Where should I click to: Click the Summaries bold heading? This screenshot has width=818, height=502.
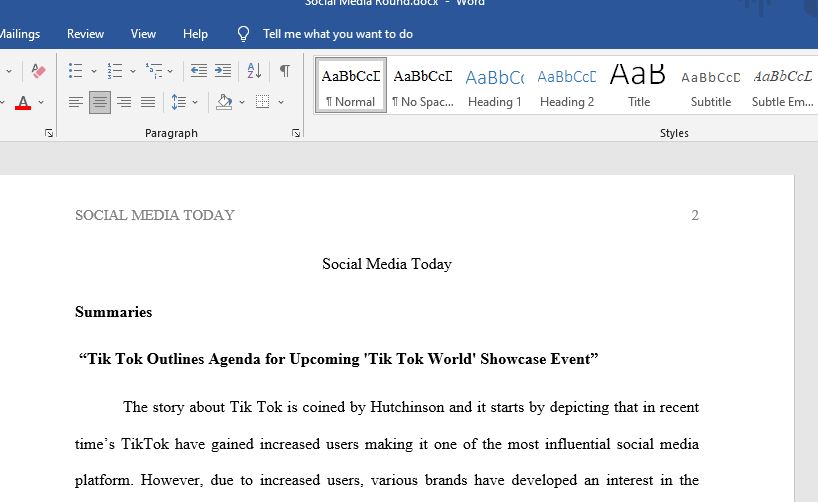(114, 312)
